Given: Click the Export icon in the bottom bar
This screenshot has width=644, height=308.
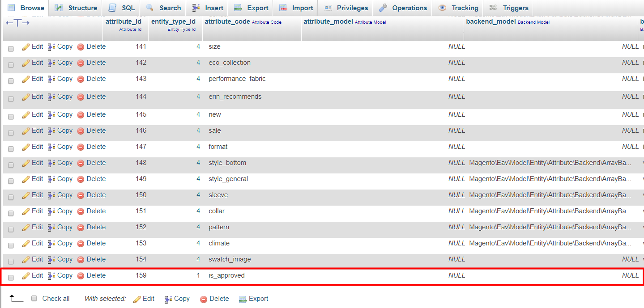Looking at the screenshot, I should pos(243,299).
